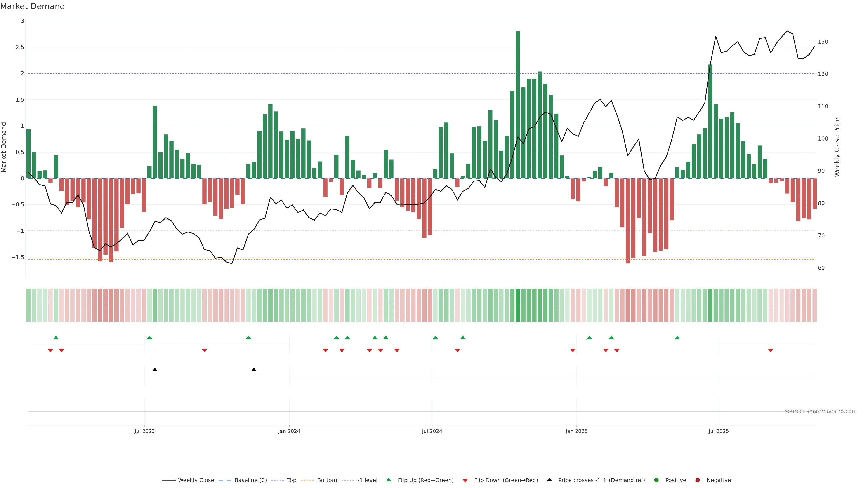Click Price crosses -1 black triangle legend icon

549,480
